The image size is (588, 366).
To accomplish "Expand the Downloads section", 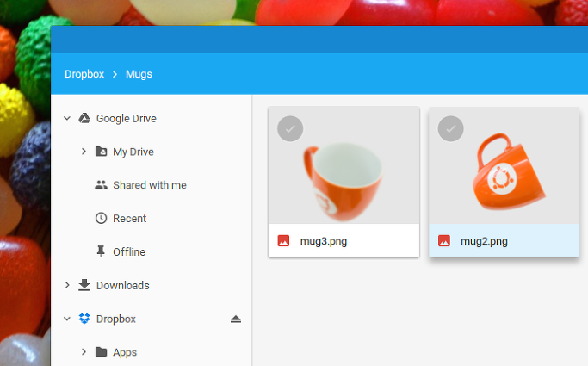I will (x=67, y=285).
